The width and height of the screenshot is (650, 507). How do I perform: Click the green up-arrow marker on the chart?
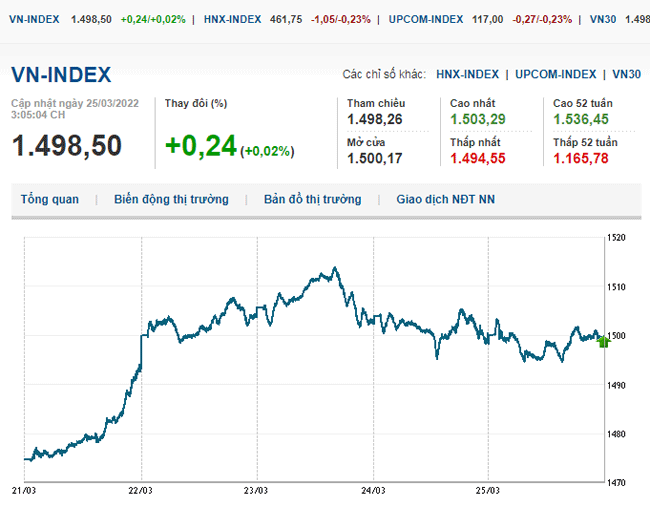coord(603,341)
